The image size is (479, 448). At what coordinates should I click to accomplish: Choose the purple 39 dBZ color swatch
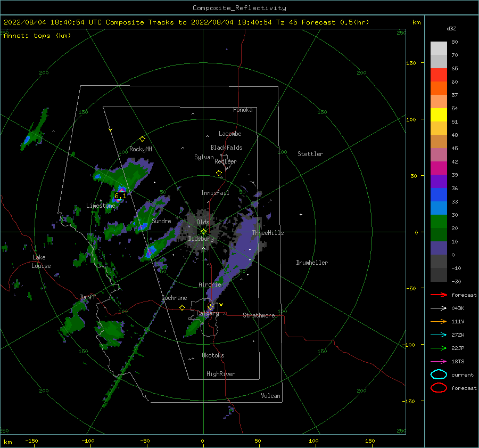pyautogui.click(x=439, y=181)
